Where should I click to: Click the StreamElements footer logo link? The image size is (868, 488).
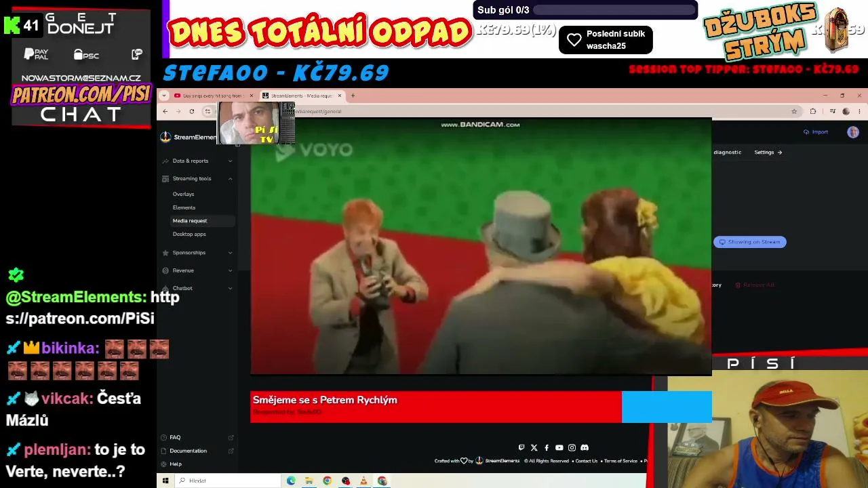pos(498,461)
